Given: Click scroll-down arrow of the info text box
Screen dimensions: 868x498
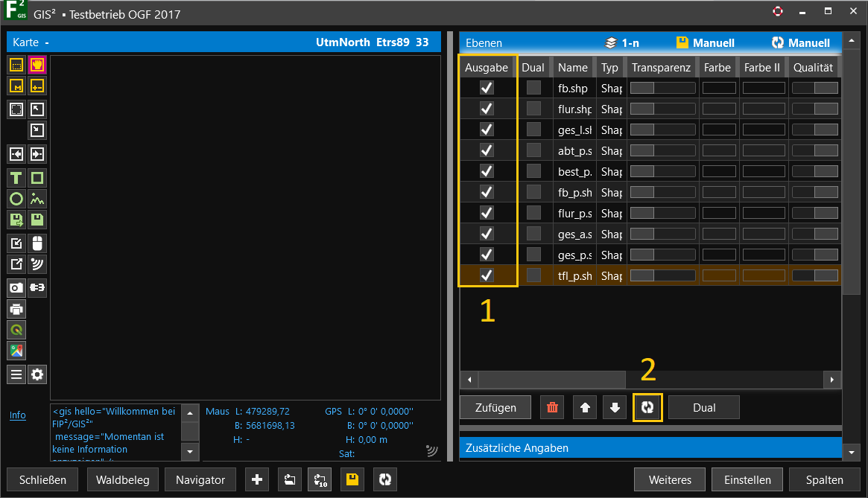Looking at the screenshot, I should (x=191, y=451).
